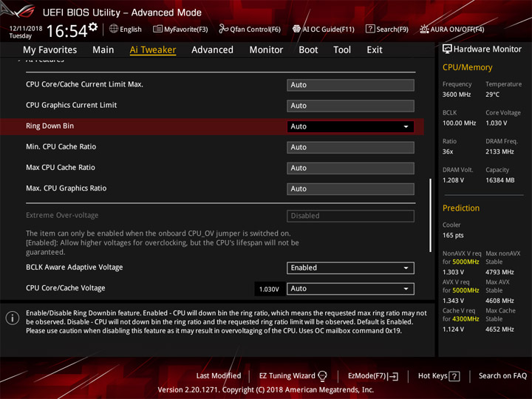Click Last Modified button
532x399 pixels.
pyautogui.click(x=219, y=376)
